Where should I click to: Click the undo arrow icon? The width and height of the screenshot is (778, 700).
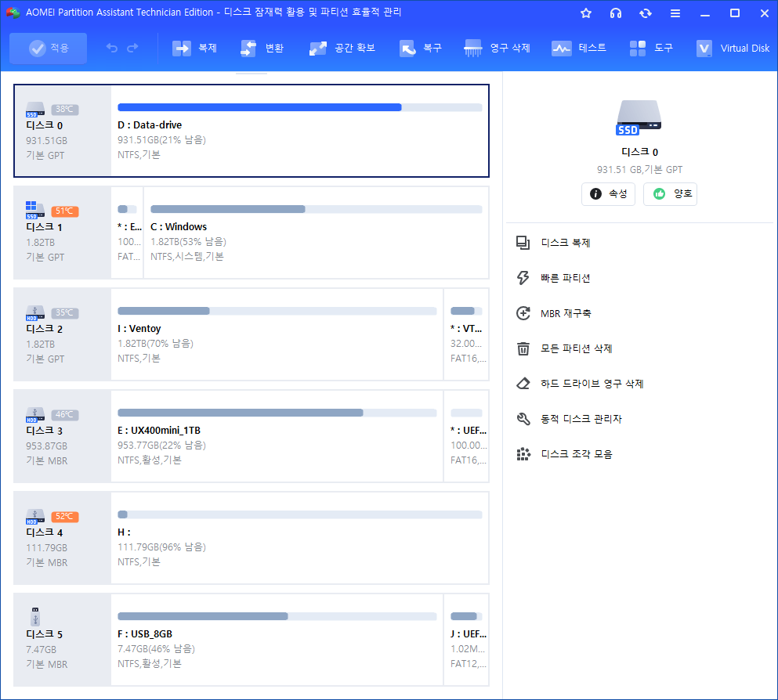point(112,48)
